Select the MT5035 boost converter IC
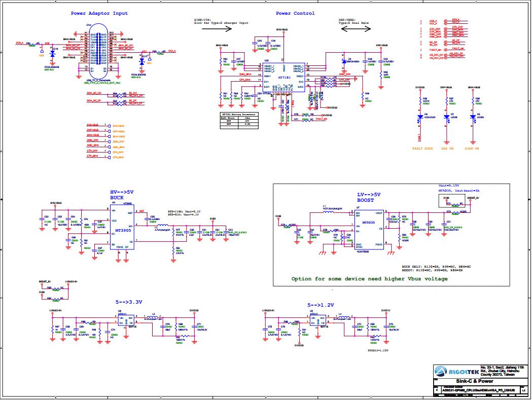Viewport: 532px width, 400px height. 369,229
